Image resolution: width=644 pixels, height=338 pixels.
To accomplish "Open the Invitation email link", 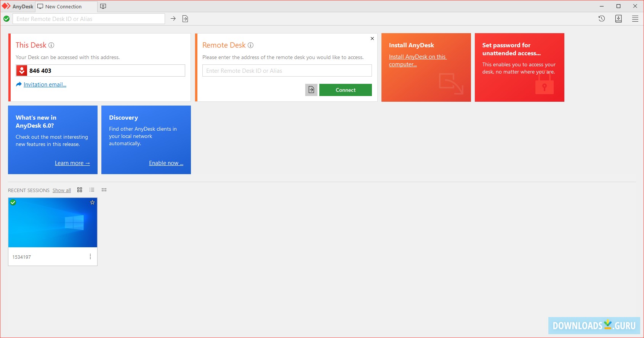I will pyautogui.click(x=45, y=85).
